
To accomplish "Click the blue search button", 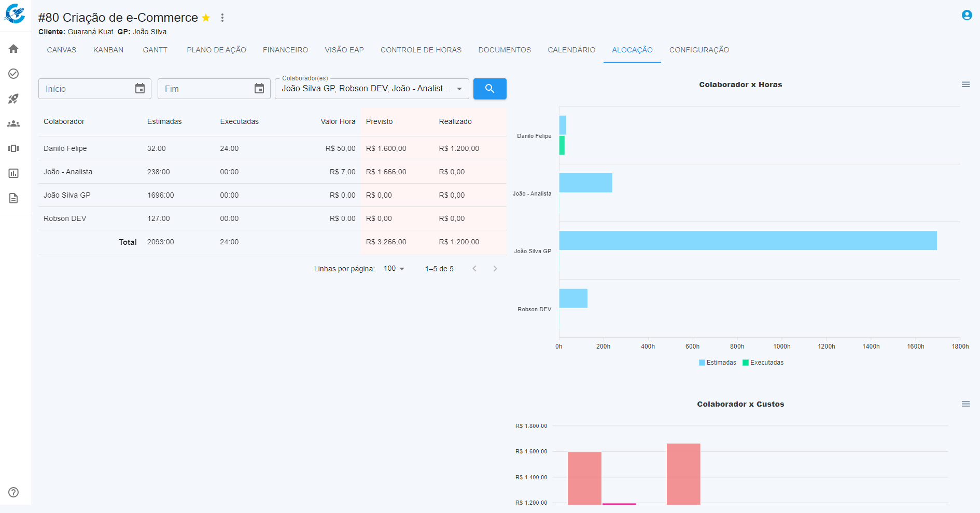I will point(489,89).
